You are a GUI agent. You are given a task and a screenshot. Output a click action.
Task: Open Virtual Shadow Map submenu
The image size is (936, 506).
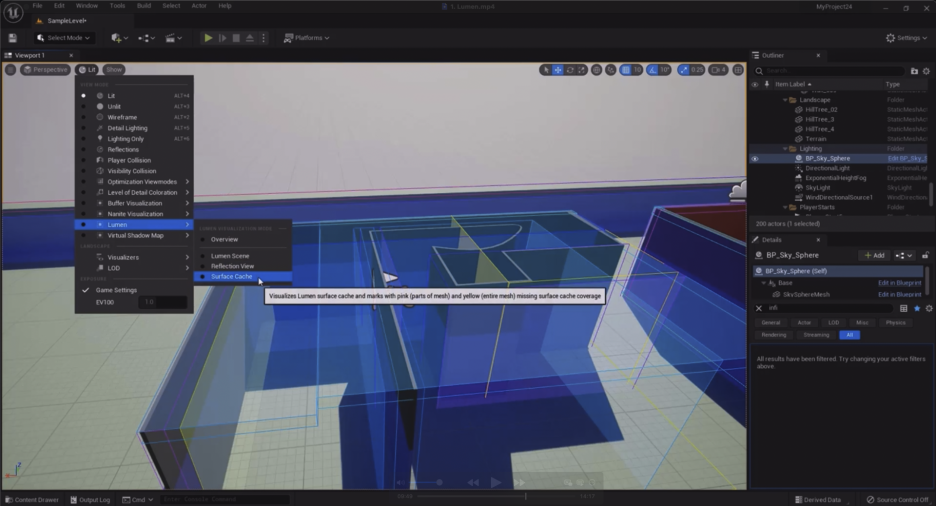(134, 235)
